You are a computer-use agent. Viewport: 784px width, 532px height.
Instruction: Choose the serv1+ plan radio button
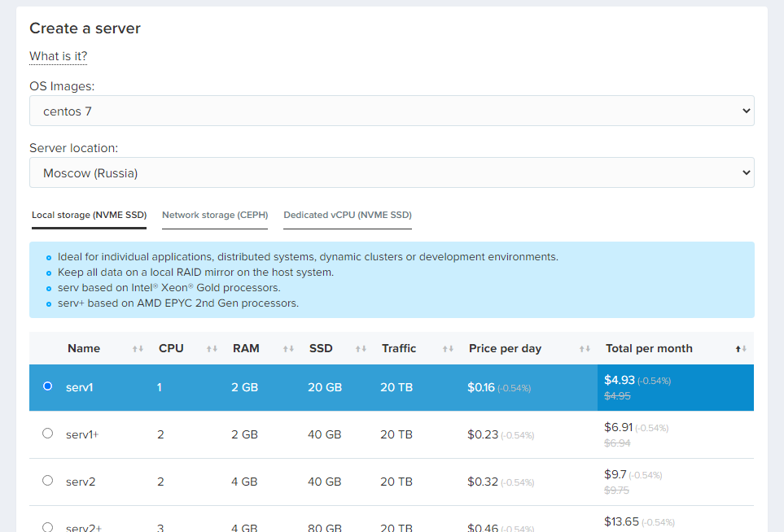47,434
